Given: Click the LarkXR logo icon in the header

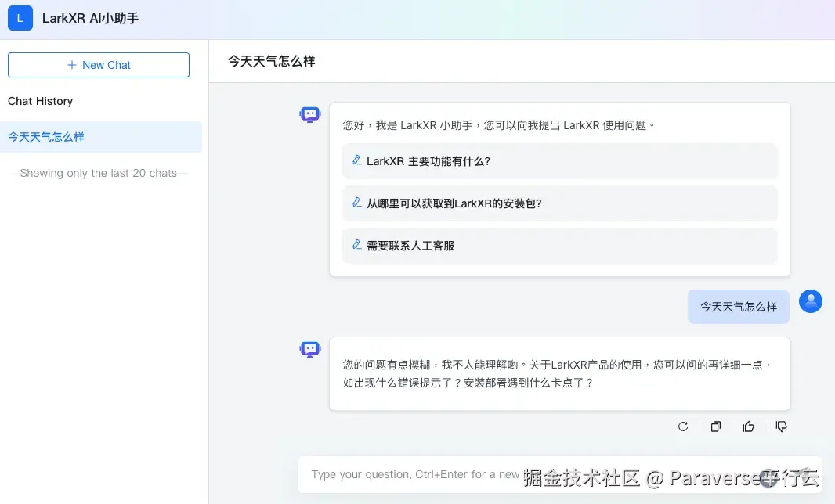Looking at the screenshot, I should 20,17.
